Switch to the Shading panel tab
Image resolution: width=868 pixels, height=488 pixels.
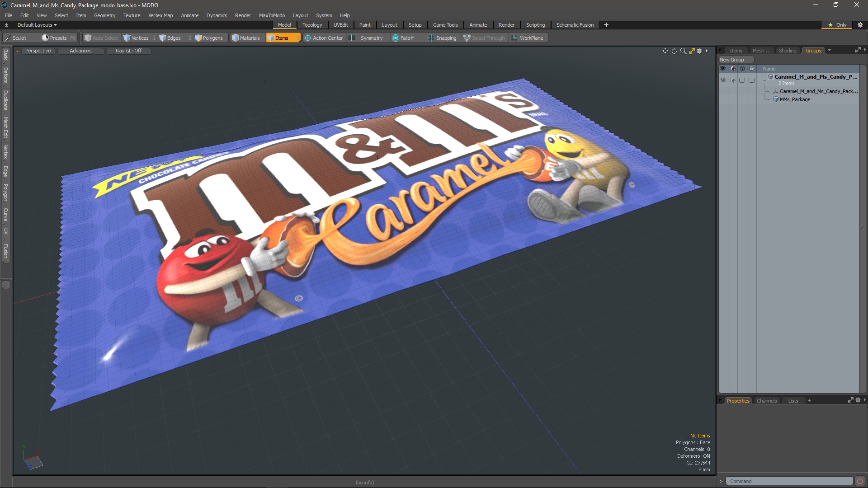[787, 51]
